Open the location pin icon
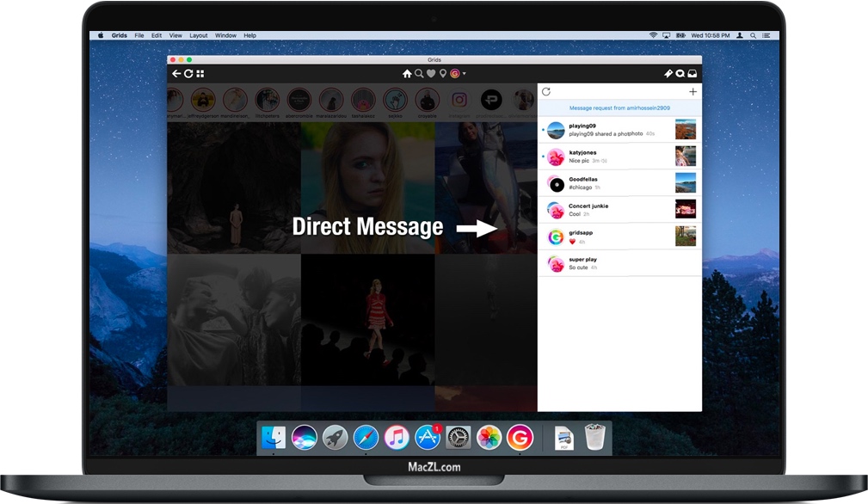The image size is (868, 504). pos(443,74)
